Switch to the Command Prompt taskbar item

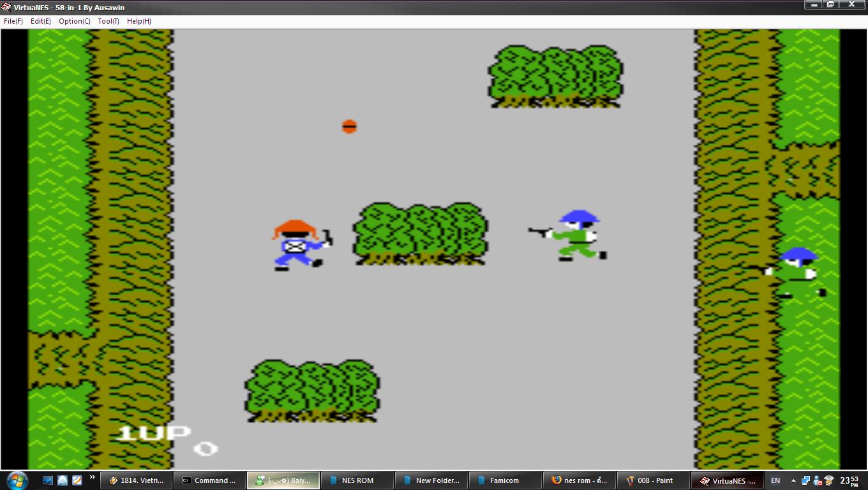point(209,480)
